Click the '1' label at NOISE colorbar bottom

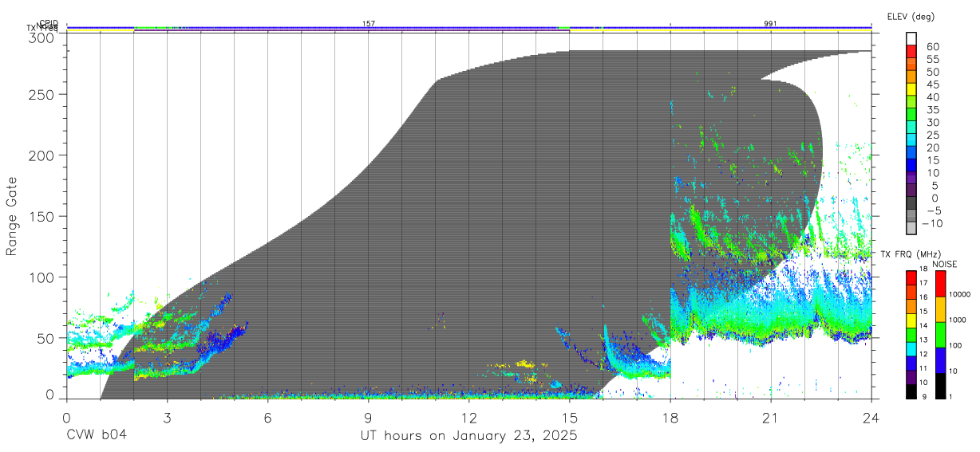951,397
